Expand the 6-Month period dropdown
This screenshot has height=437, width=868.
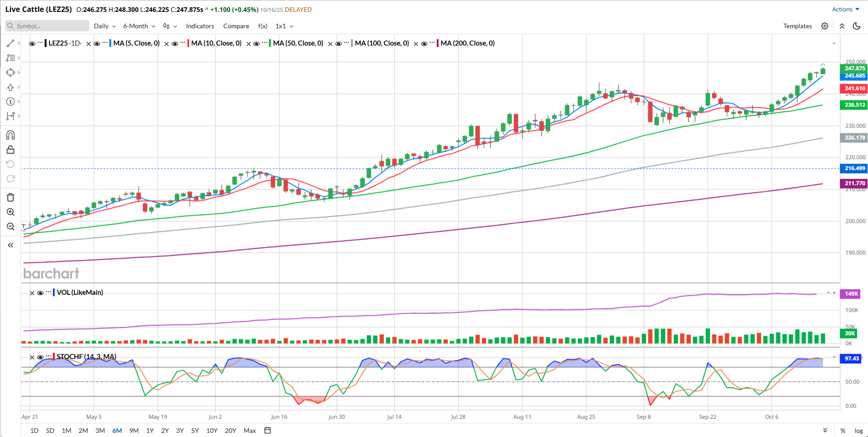(139, 26)
